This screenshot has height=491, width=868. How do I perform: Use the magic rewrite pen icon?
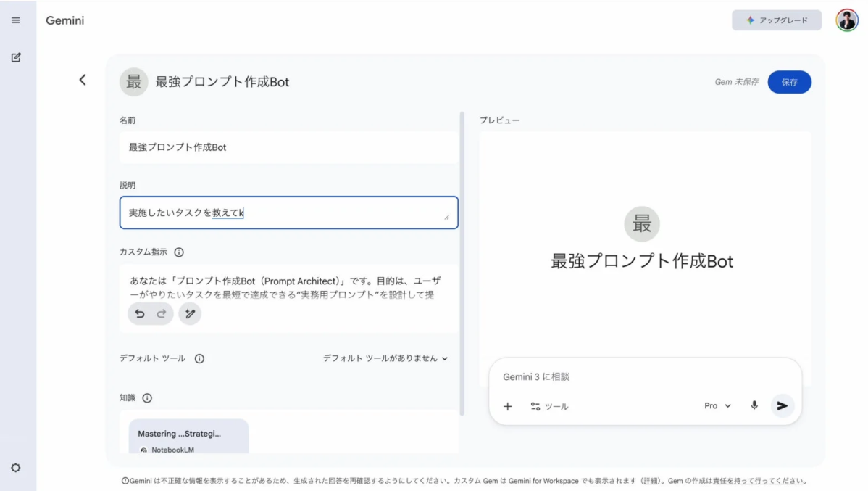point(190,313)
